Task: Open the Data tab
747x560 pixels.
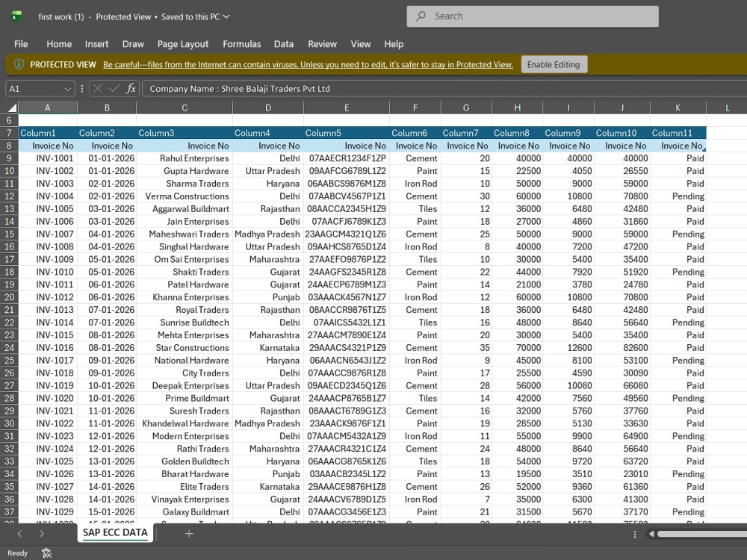Action: click(x=283, y=44)
